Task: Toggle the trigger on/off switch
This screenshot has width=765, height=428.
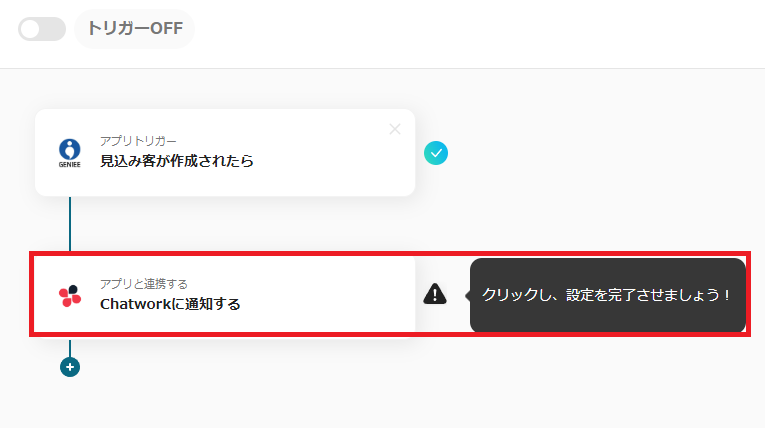Action: pyautogui.click(x=41, y=29)
